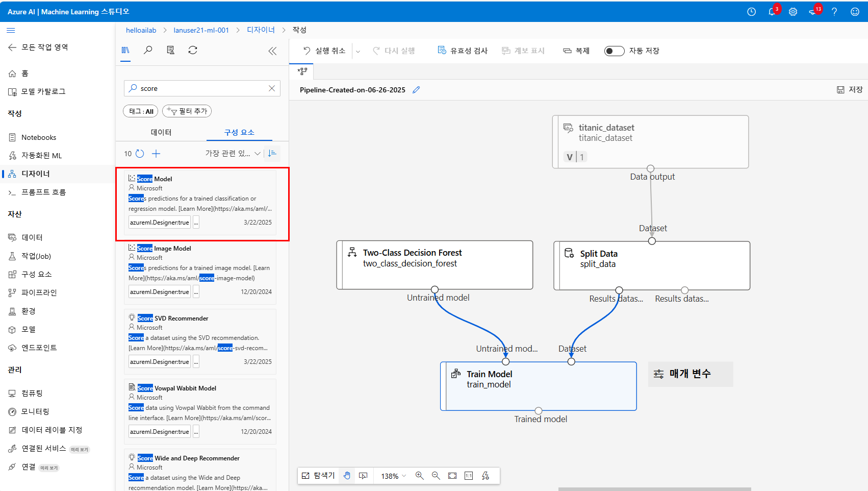
Task: Click 유효성 검사 button
Action: click(463, 51)
